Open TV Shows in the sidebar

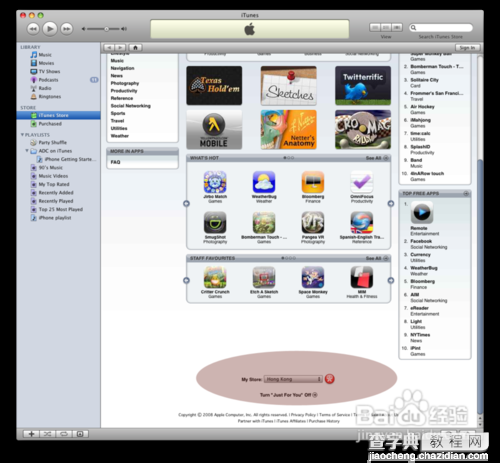pyautogui.click(x=49, y=71)
